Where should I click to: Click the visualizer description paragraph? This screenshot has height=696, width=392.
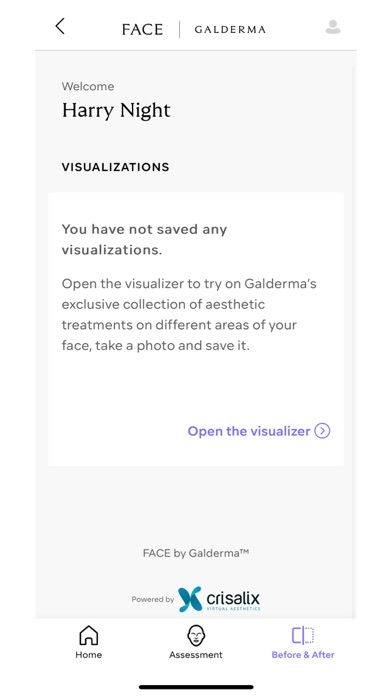[189, 315]
